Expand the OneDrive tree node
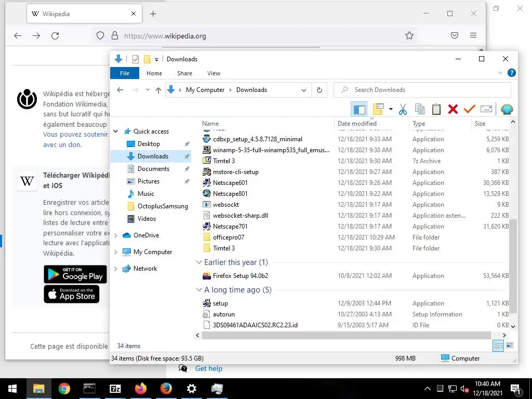 point(116,235)
